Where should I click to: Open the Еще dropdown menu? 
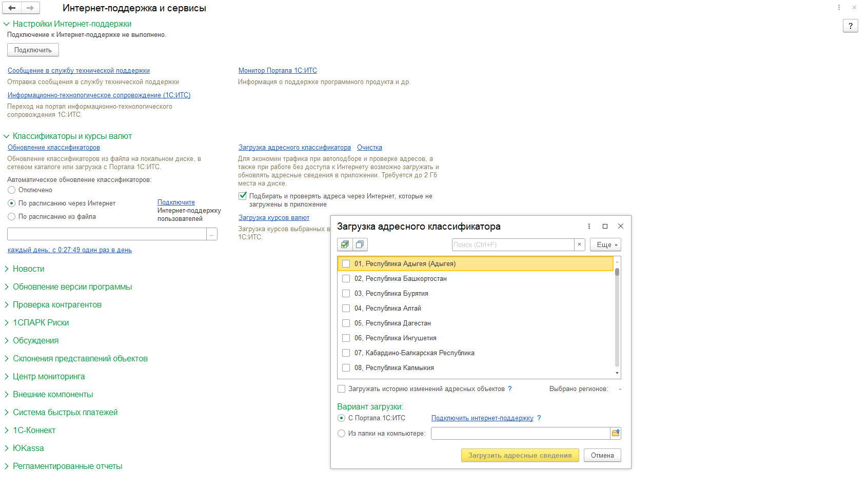pos(605,244)
